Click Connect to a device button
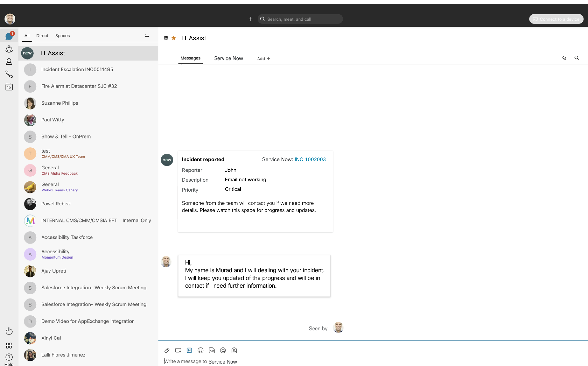This screenshot has width=588, height=366. coord(556,19)
